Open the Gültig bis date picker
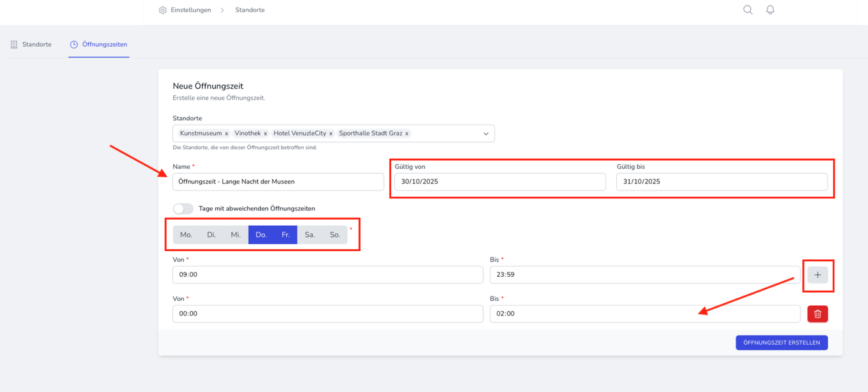The height and width of the screenshot is (392, 868). pyautogui.click(x=722, y=182)
